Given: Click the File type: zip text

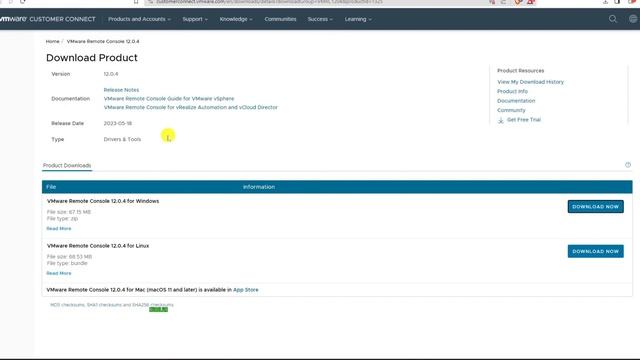Looking at the screenshot, I should pos(62,219).
